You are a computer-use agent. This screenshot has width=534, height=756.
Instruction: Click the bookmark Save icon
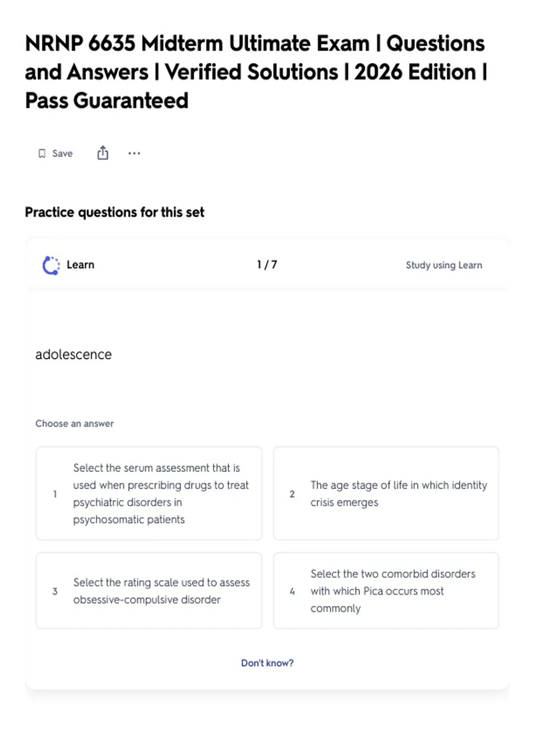(42, 153)
